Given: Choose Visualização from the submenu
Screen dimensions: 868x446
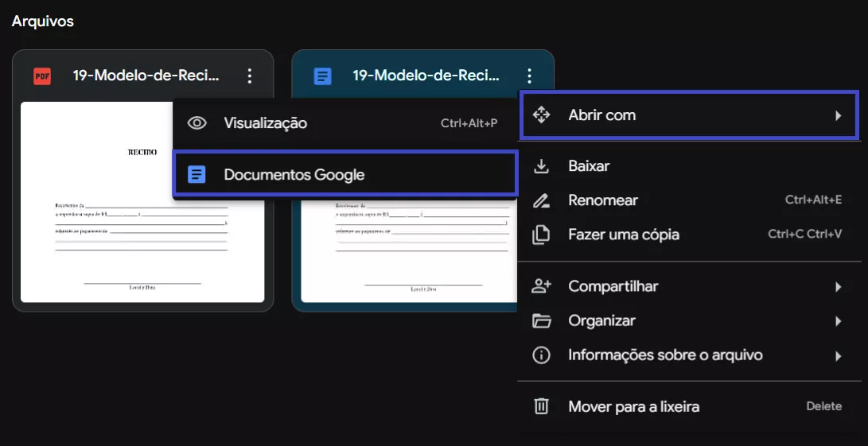Looking at the screenshot, I should 344,123.
